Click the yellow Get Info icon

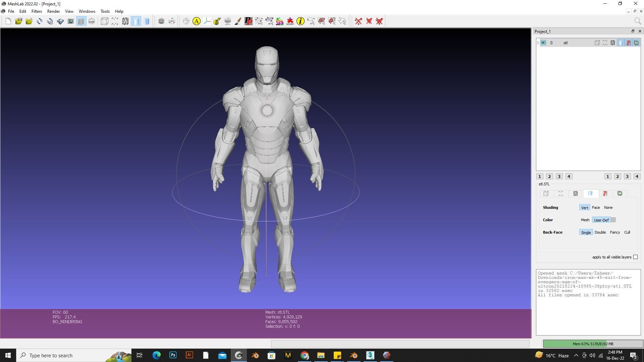[301, 21]
